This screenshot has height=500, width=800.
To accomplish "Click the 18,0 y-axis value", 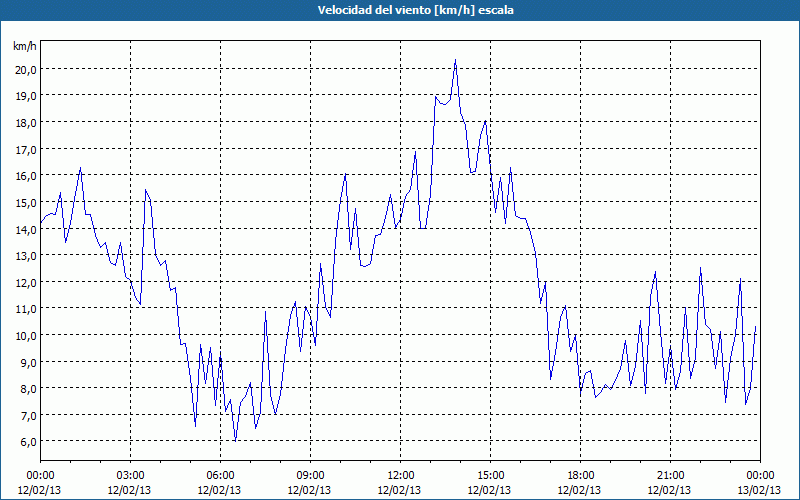I will click(x=26, y=123).
